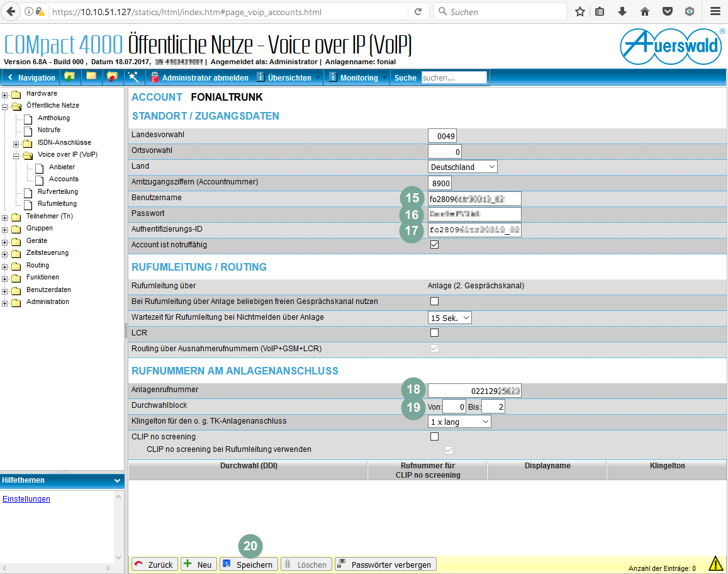Open Rufverteilung in the navigation tree

tap(57, 191)
